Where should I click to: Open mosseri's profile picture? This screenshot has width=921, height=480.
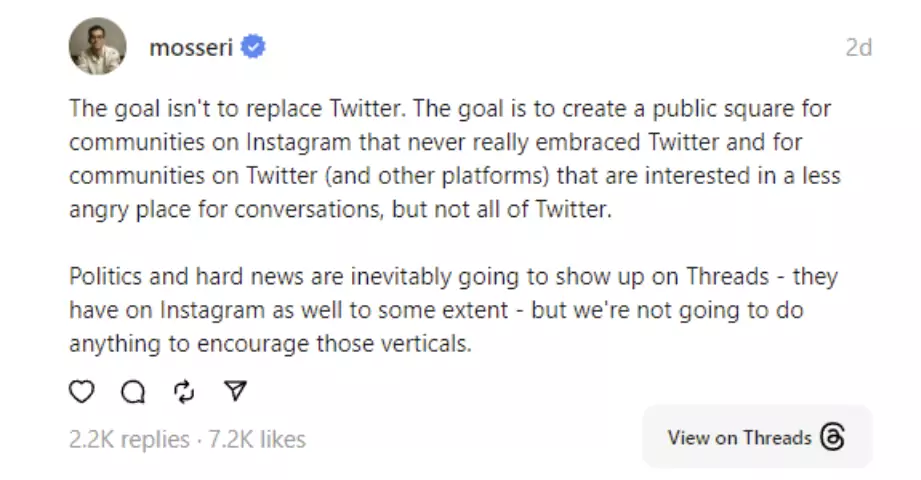tap(98, 46)
